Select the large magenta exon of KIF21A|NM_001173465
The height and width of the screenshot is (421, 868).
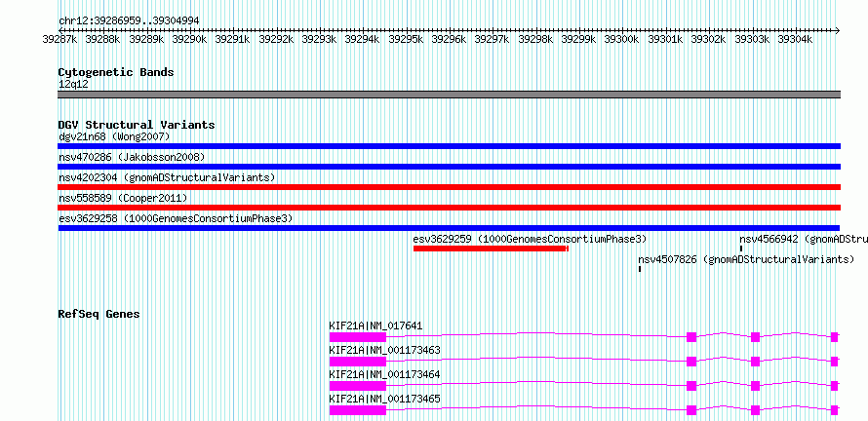(x=358, y=410)
